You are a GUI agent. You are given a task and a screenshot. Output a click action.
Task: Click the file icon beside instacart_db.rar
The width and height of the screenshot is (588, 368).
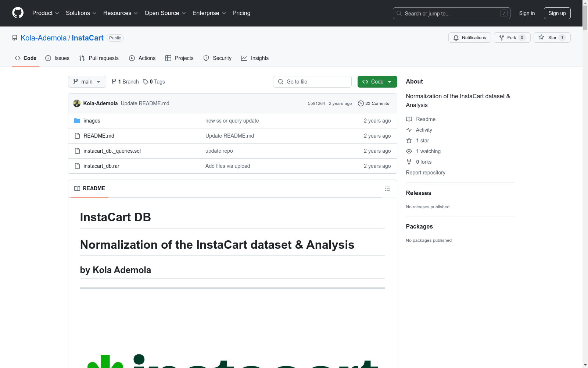[x=77, y=166]
